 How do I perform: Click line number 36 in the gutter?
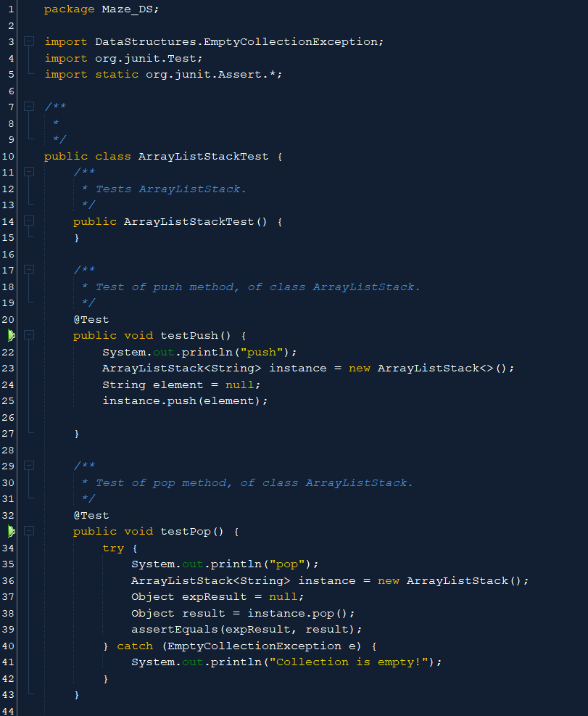[8, 580]
